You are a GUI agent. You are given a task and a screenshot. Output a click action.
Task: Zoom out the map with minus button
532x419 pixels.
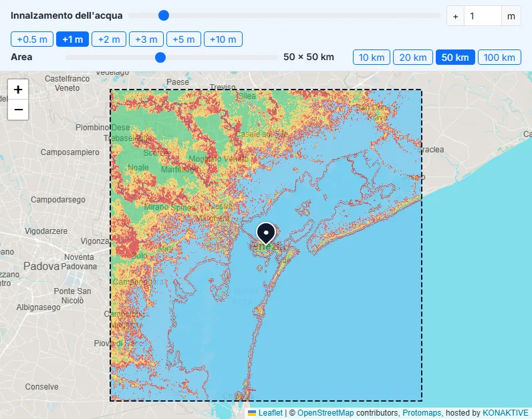(x=18, y=110)
